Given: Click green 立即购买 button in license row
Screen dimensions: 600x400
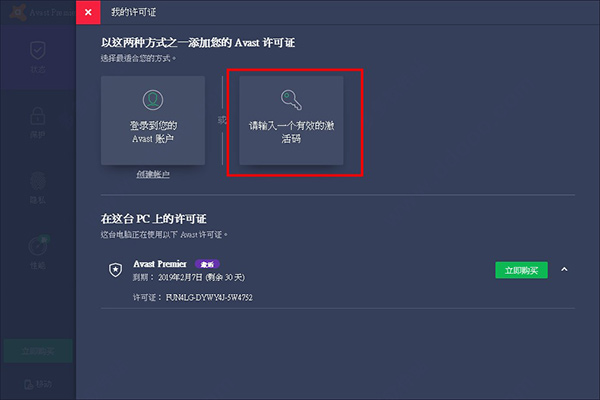Looking at the screenshot, I should 521,270.
